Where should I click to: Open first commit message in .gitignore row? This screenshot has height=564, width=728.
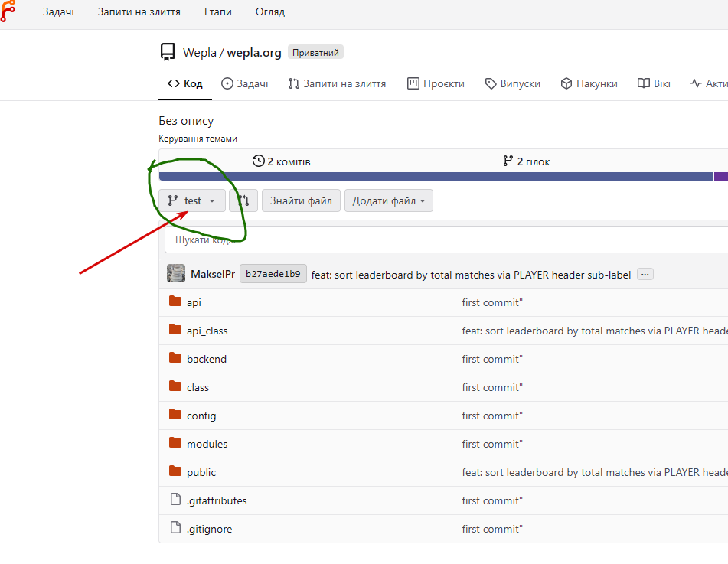[x=492, y=529]
